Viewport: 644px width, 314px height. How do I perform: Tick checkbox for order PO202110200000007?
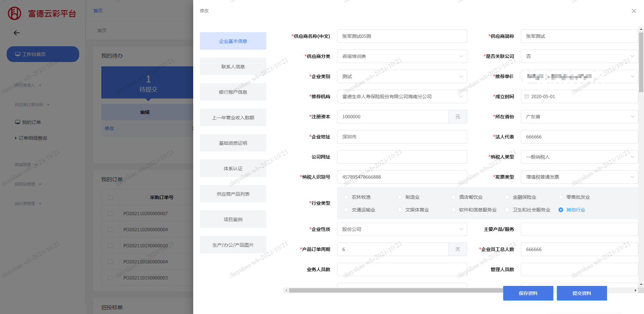110,213
